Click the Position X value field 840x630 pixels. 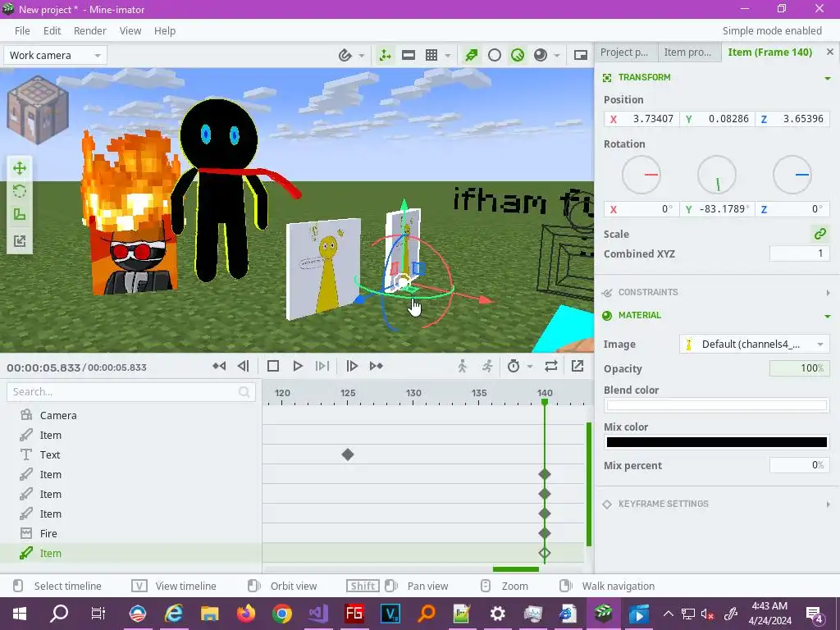[x=641, y=119]
